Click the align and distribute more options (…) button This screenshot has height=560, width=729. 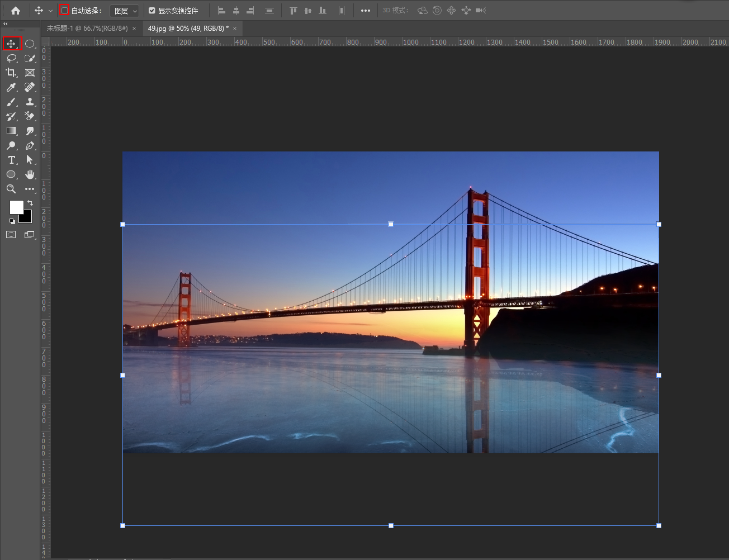click(366, 11)
